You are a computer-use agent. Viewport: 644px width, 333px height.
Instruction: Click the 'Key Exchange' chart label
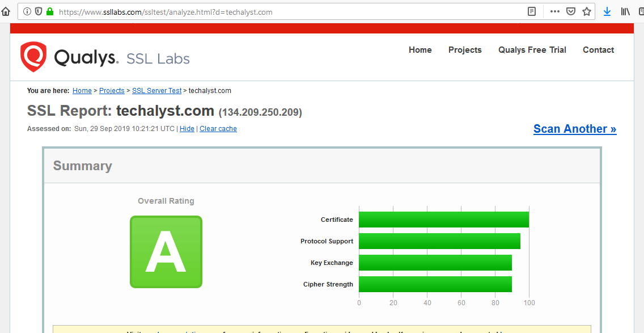coord(332,263)
